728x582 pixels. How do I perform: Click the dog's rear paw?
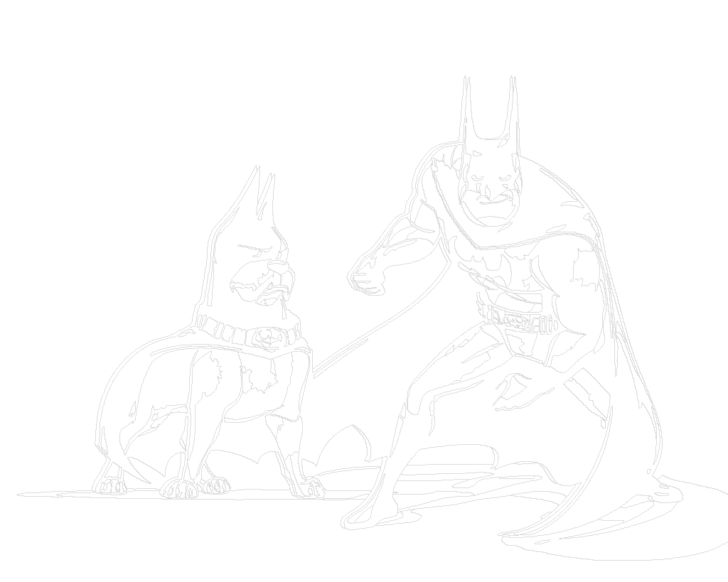(110, 485)
